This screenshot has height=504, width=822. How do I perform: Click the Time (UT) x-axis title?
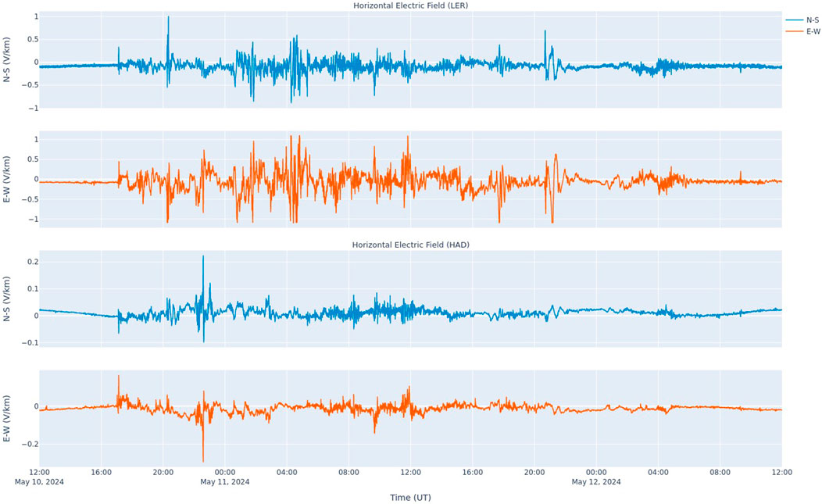410,497
